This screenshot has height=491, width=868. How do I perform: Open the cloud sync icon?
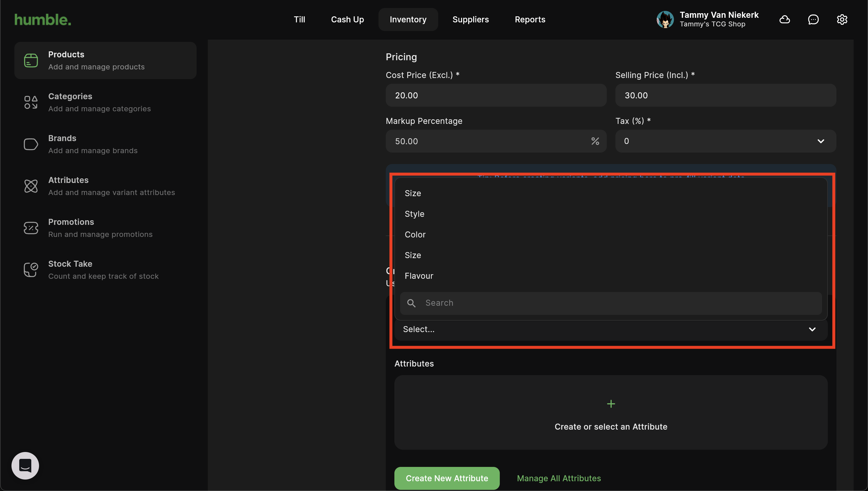[784, 20]
